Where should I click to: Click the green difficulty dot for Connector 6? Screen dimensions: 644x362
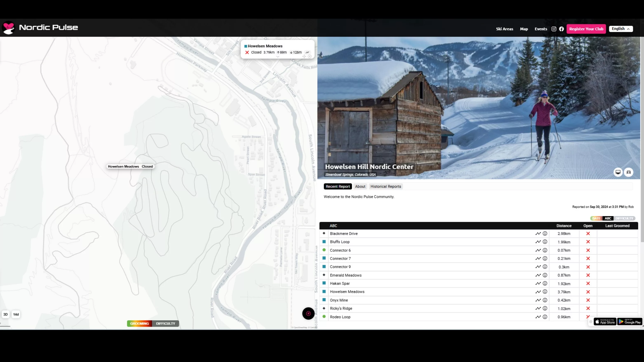(x=324, y=250)
